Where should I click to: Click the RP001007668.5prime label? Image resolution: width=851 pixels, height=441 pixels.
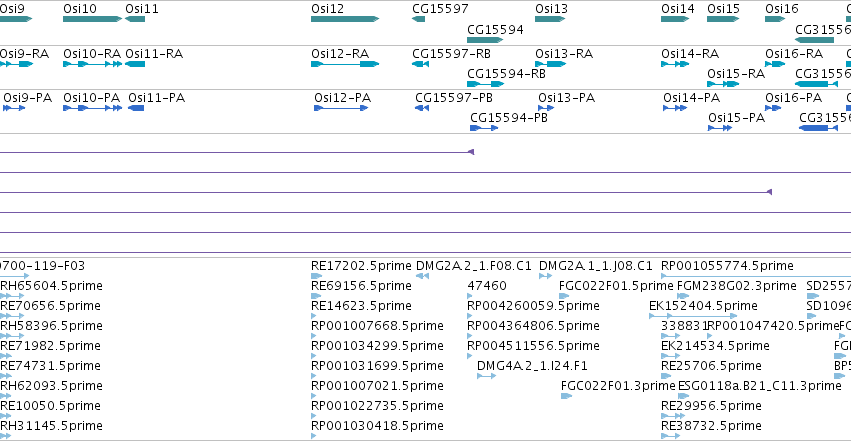[377, 326]
